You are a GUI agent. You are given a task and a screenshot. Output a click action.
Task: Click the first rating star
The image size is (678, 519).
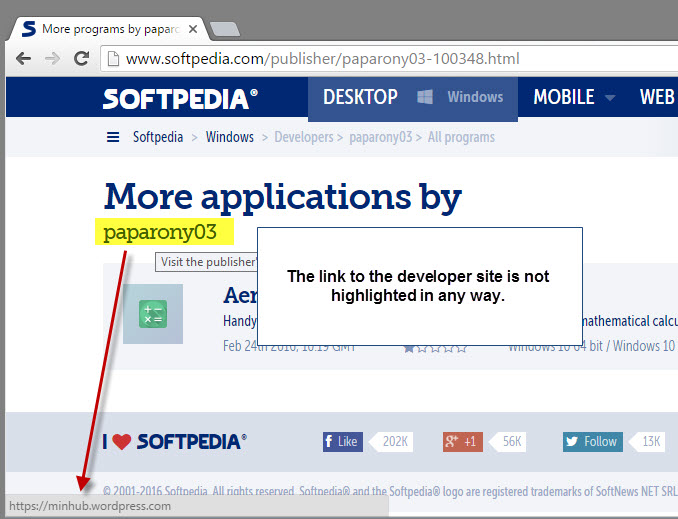[409, 348]
